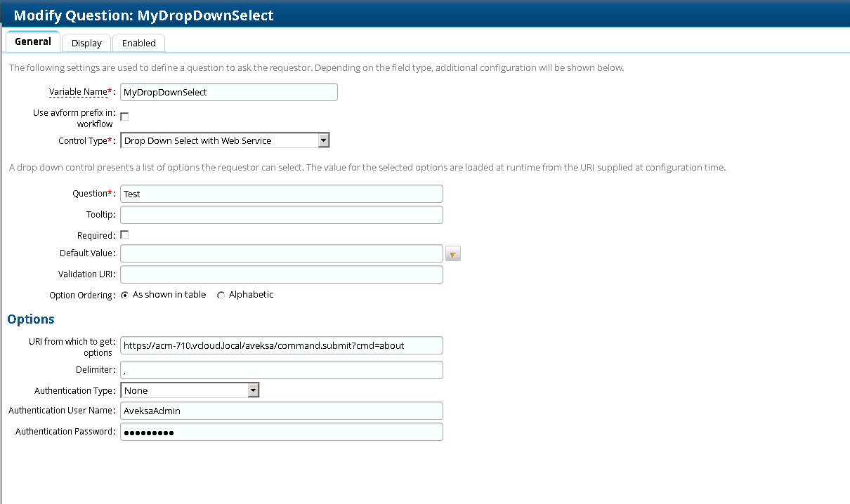Click the Authentication Password field
Image resolution: width=850 pixels, height=504 pixels.
(281, 432)
